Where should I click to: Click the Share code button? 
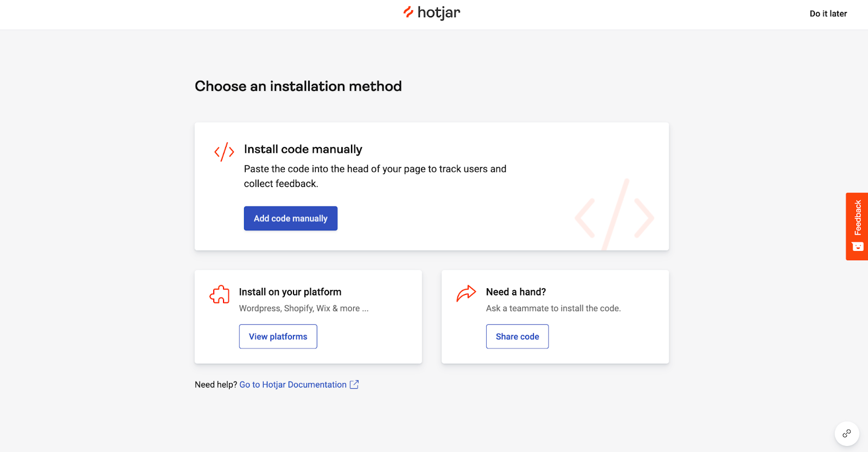tap(517, 336)
